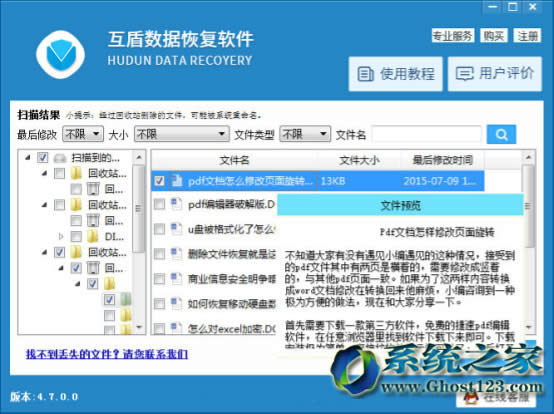Click the 专业服务 button
The image size is (554, 414).
[453, 36]
